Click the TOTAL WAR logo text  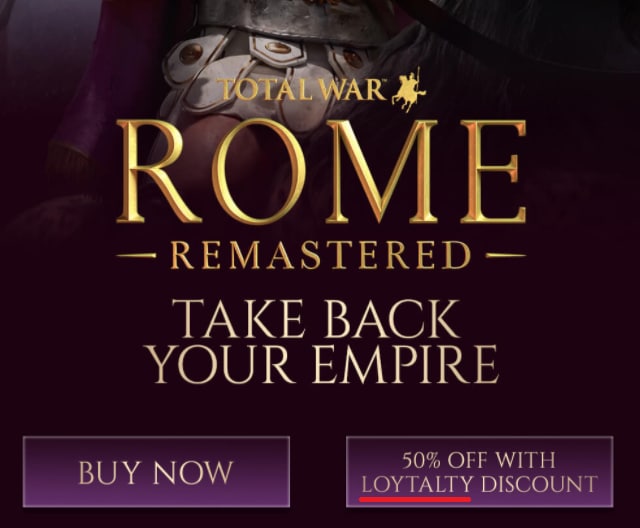click(301, 89)
